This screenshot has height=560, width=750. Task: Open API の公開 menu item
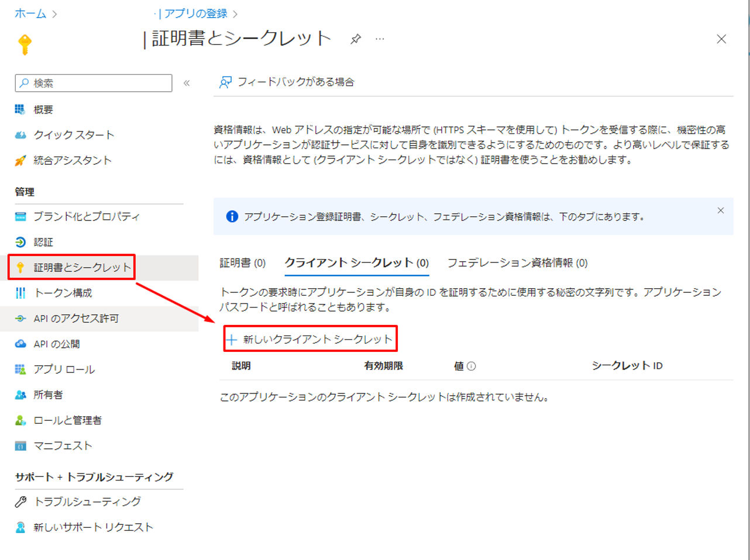click(x=57, y=344)
